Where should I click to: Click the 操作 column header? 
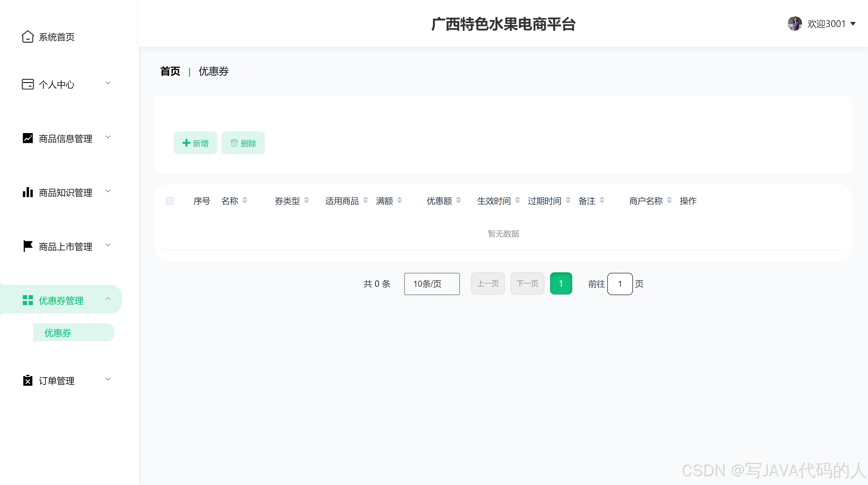pyautogui.click(x=688, y=201)
